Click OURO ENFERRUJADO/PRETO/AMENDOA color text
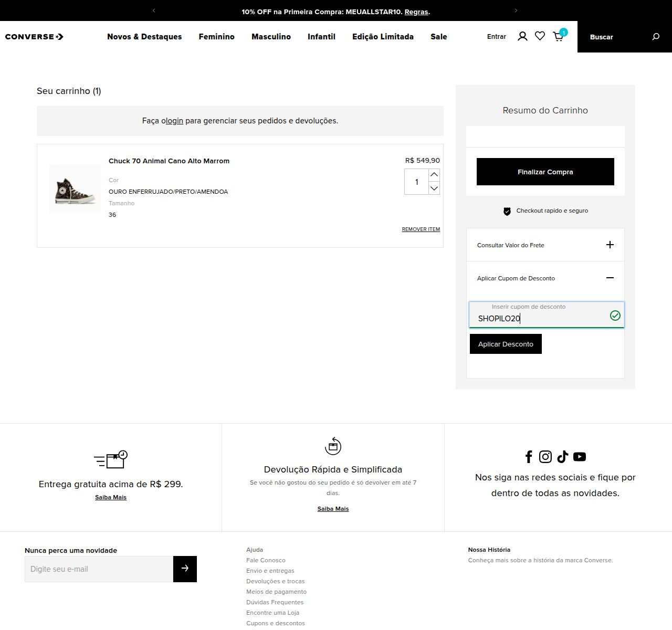Screen dimensions: 672x630 [x=168, y=192]
